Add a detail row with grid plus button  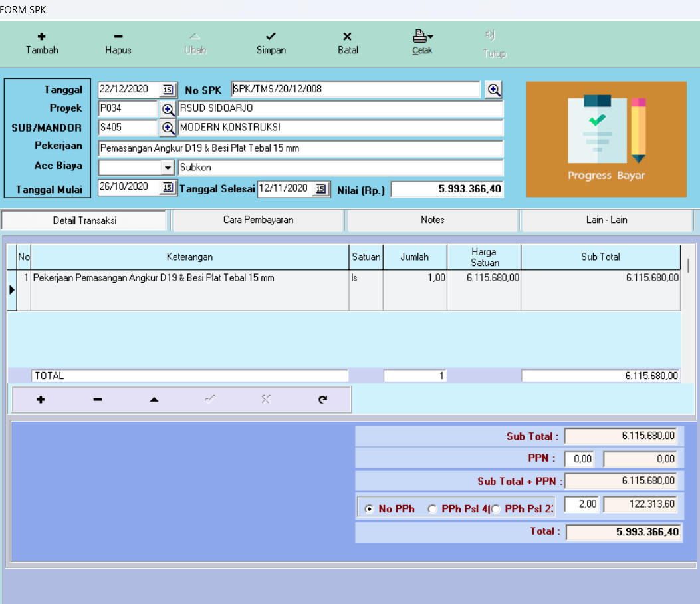(41, 400)
